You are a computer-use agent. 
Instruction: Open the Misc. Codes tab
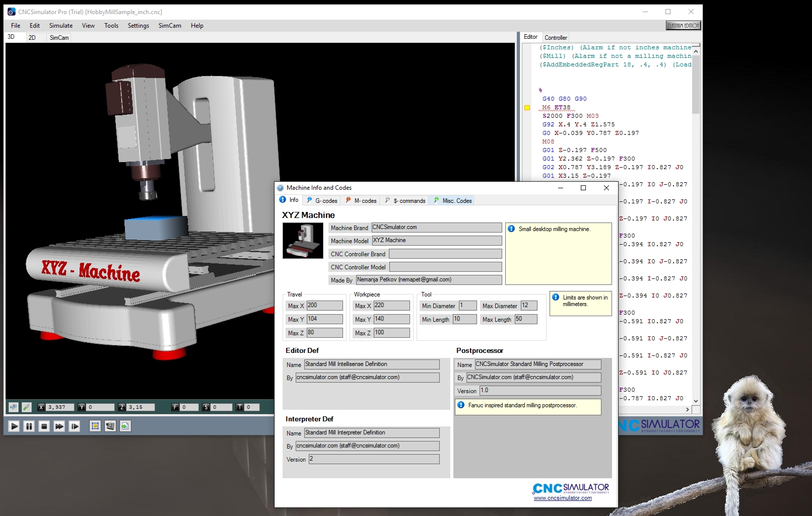pyautogui.click(x=453, y=201)
